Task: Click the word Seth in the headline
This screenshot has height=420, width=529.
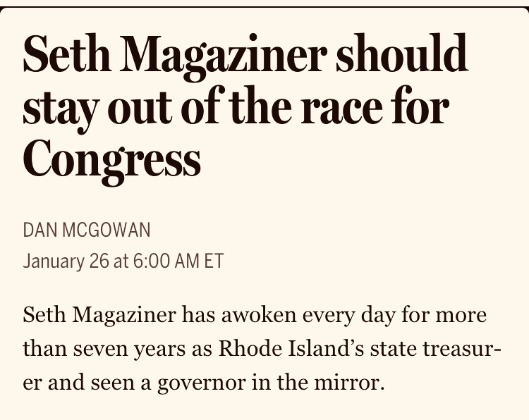Action: pos(67,54)
